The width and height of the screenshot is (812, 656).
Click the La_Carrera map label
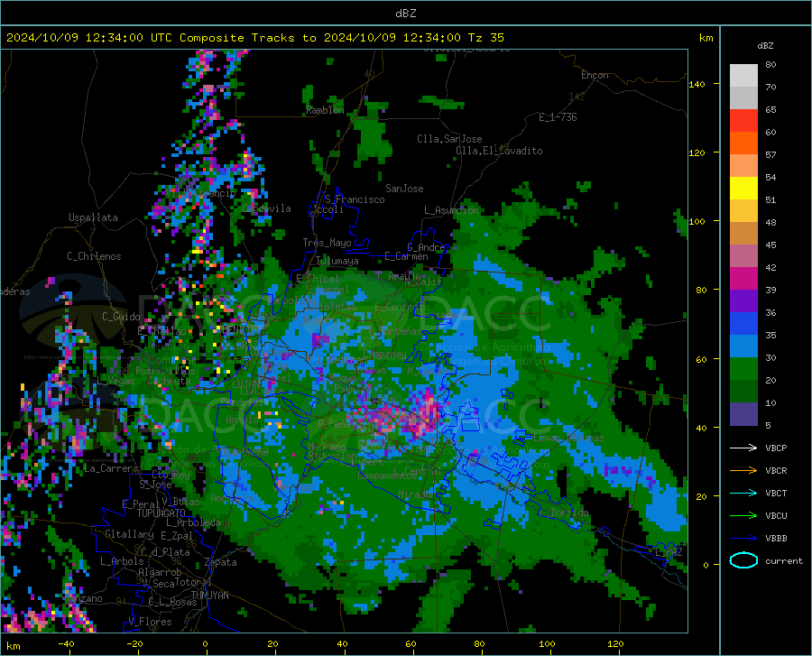pyautogui.click(x=111, y=468)
